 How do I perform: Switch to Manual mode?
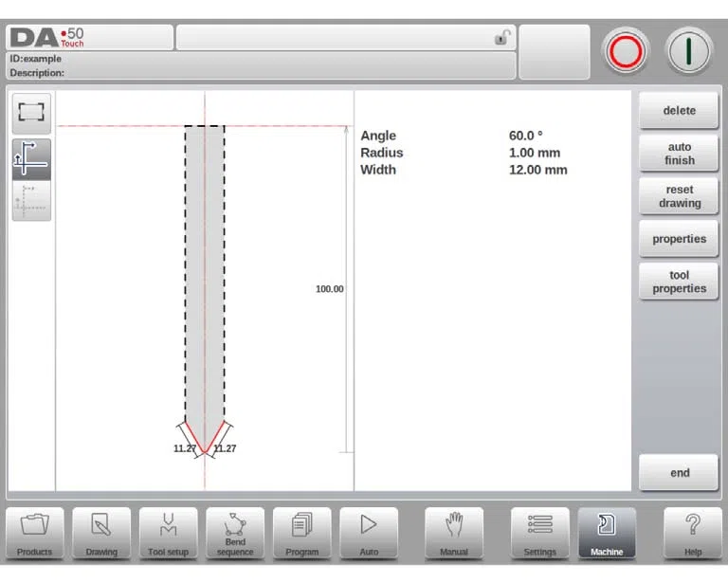[454, 533]
